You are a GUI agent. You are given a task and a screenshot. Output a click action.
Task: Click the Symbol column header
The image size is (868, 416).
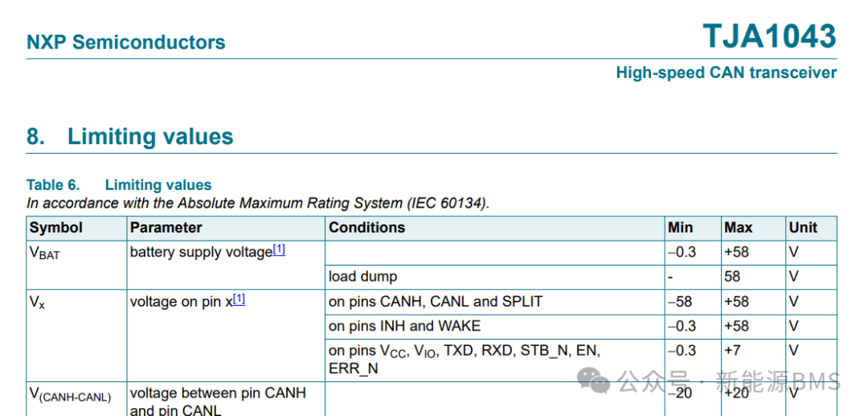coord(56,228)
